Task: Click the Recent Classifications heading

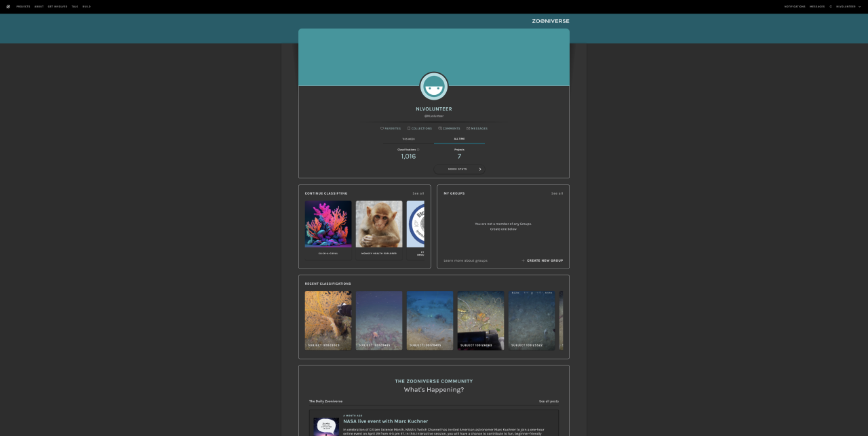Action: 328,283
